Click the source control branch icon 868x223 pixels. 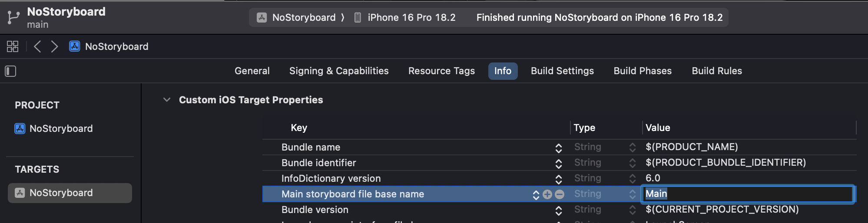click(13, 17)
